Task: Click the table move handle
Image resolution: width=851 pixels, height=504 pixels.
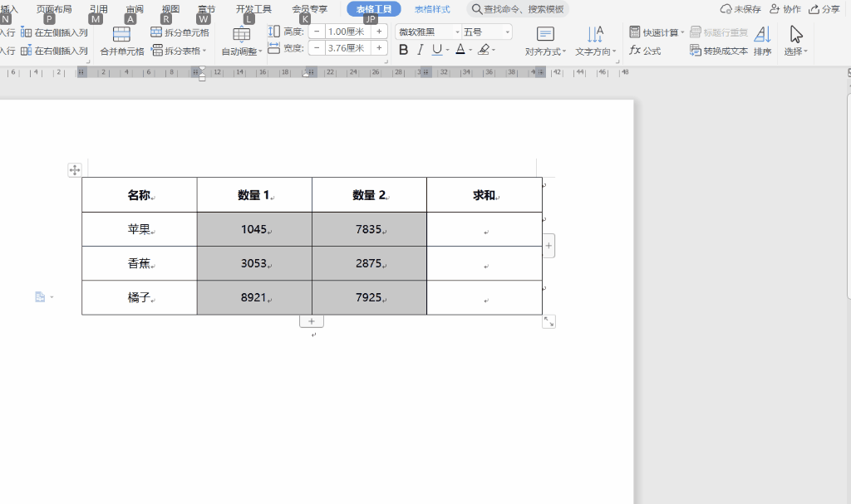Action: (x=75, y=170)
